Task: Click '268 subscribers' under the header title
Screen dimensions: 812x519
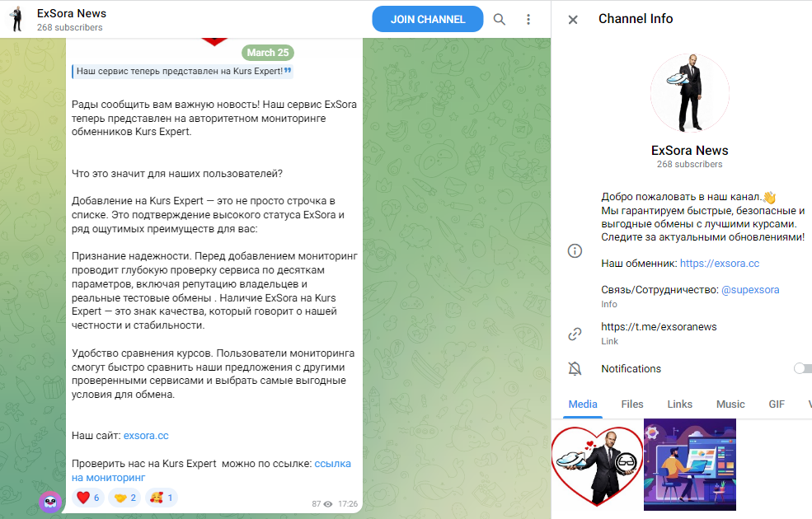Action: [x=70, y=27]
